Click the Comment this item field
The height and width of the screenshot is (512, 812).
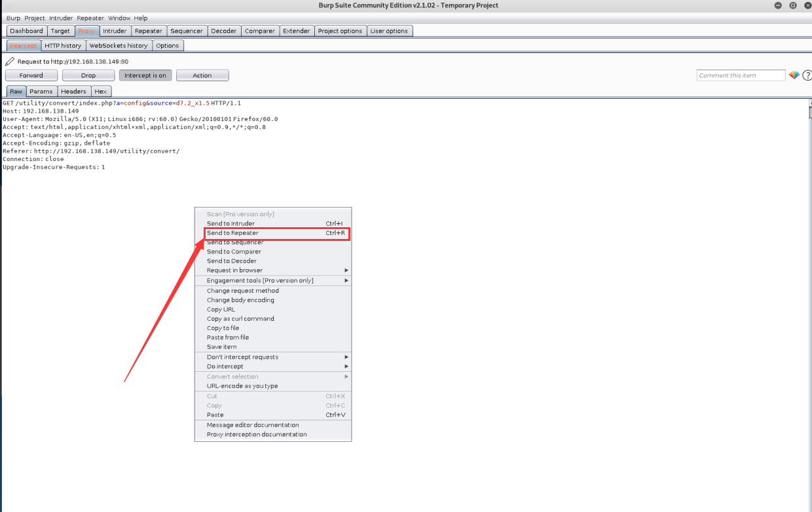pos(741,75)
